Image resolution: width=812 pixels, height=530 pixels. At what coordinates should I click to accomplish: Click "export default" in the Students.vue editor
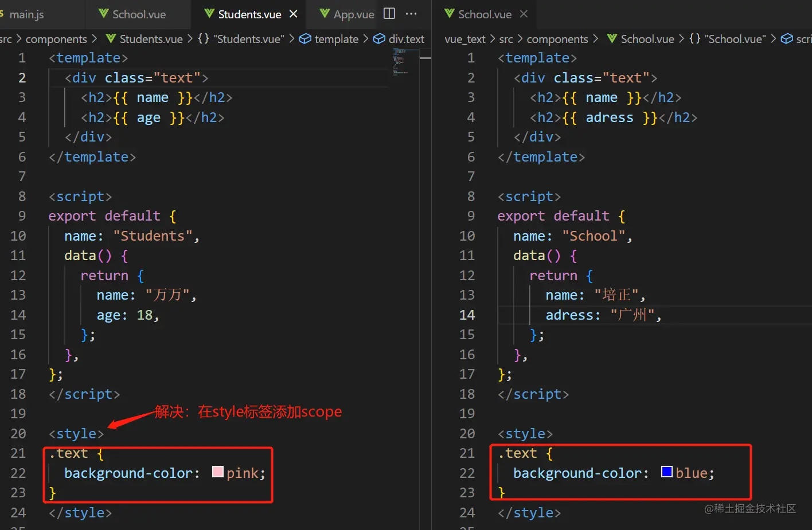pyautogui.click(x=104, y=216)
